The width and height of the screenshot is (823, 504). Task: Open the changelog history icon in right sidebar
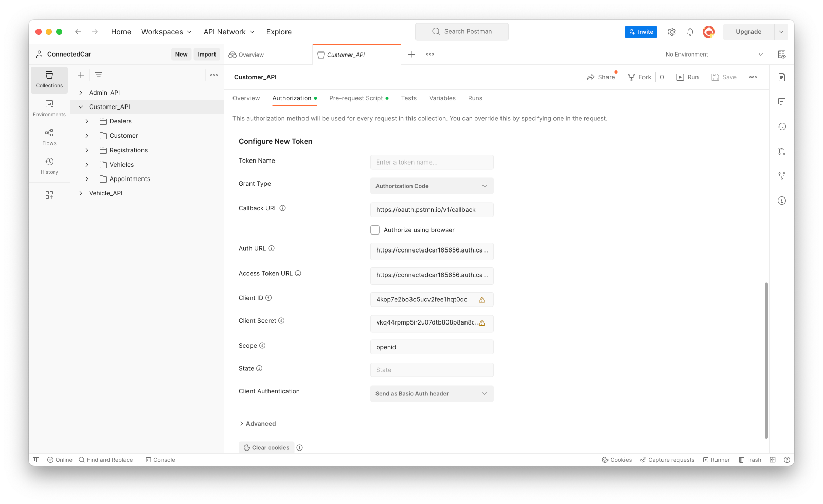pos(782,127)
